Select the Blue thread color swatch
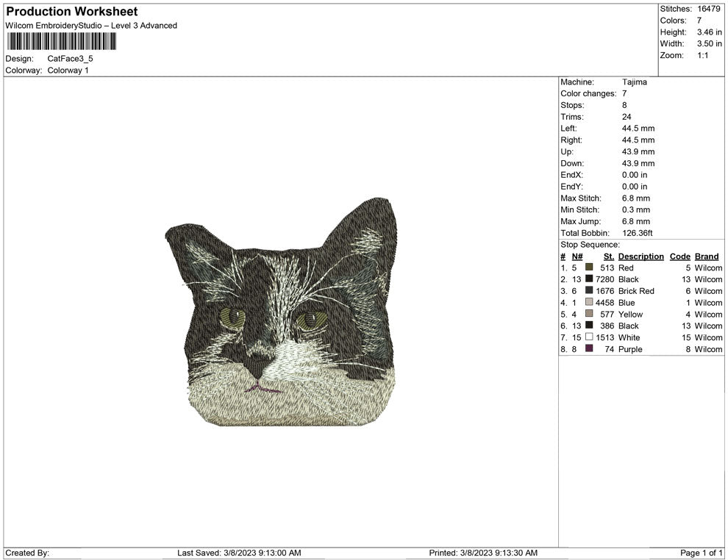728x560 pixels. pyautogui.click(x=588, y=303)
